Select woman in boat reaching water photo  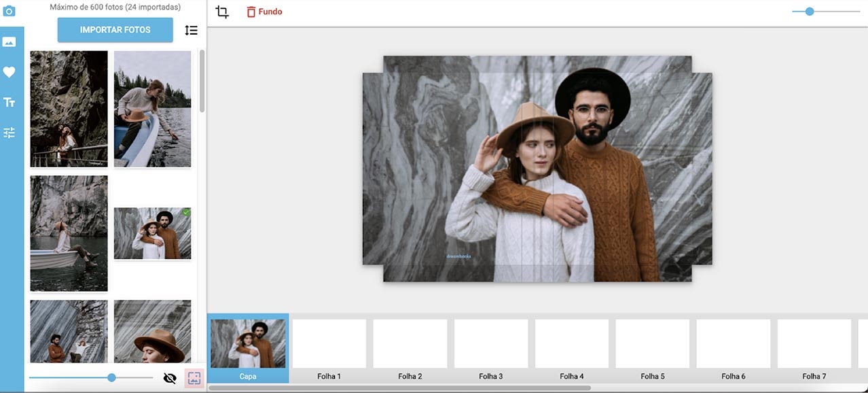tap(152, 109)
